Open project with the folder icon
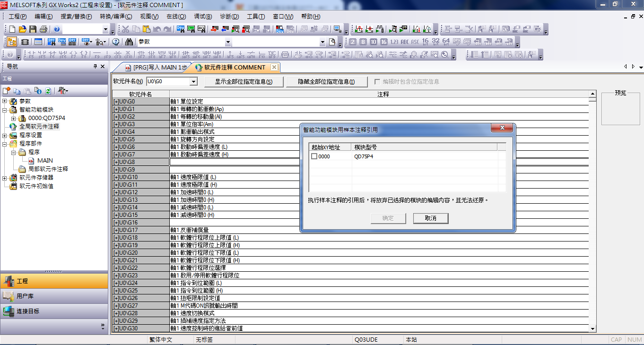644x345 pixels. point(23,29)
